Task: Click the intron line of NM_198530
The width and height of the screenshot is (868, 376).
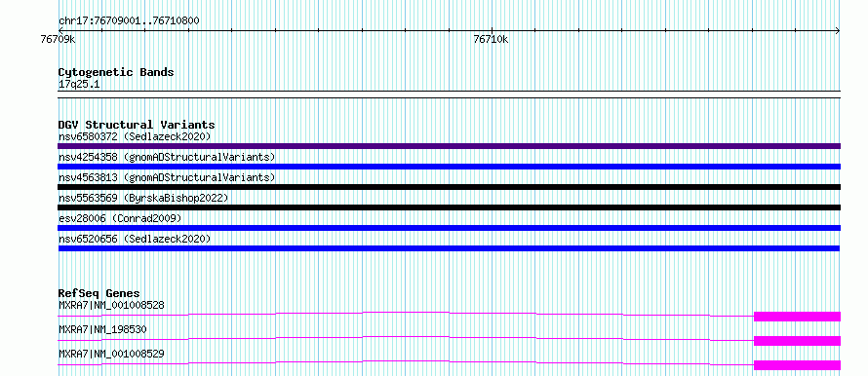Action: tap(406, 337)
